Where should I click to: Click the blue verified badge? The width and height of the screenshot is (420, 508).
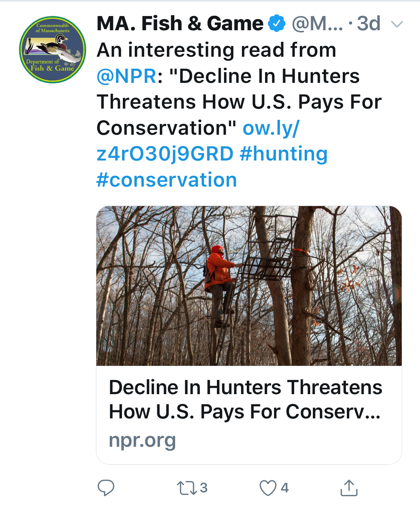tap(277, 24)
